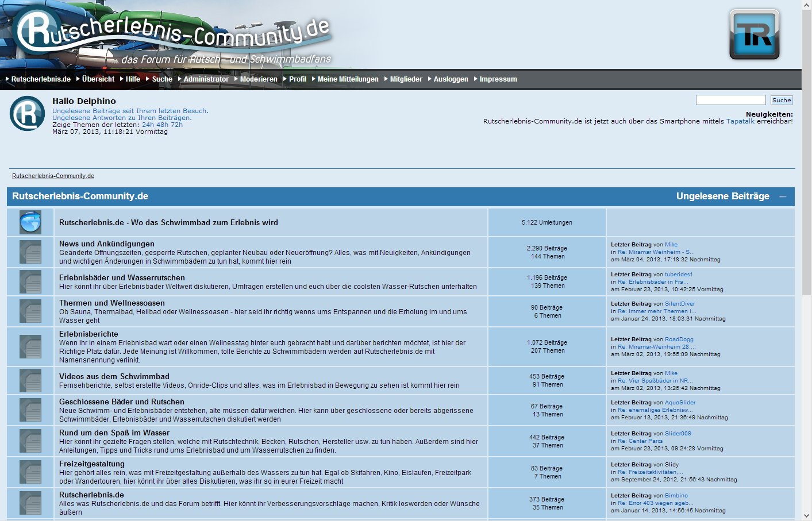Click the scrollbar down arrow

click(807, 516)
